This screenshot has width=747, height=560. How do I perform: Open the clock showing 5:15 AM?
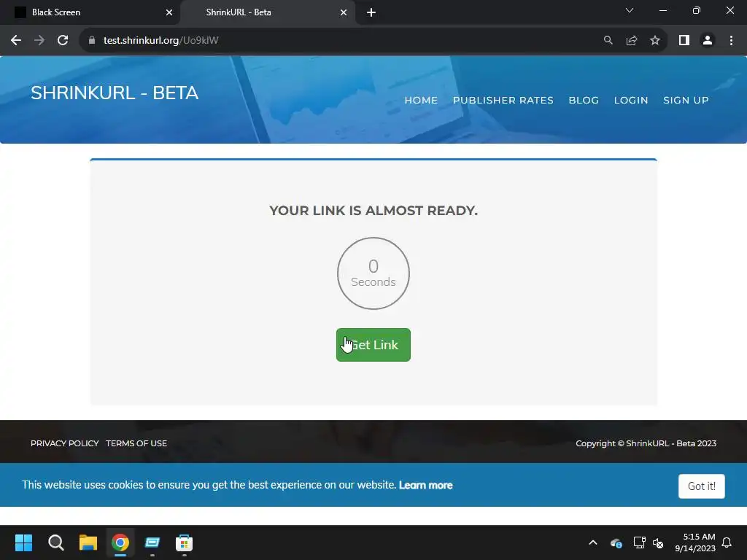(x=695, y=542)
